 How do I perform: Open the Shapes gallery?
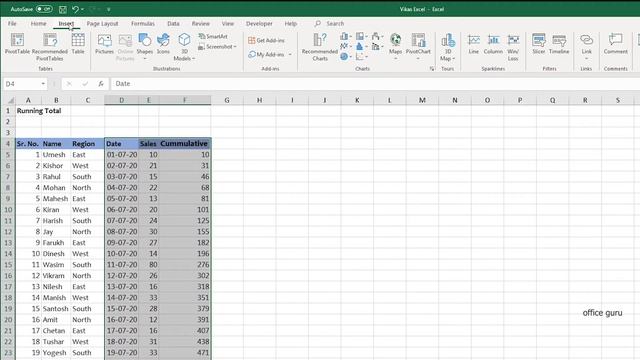coord(144,46)
